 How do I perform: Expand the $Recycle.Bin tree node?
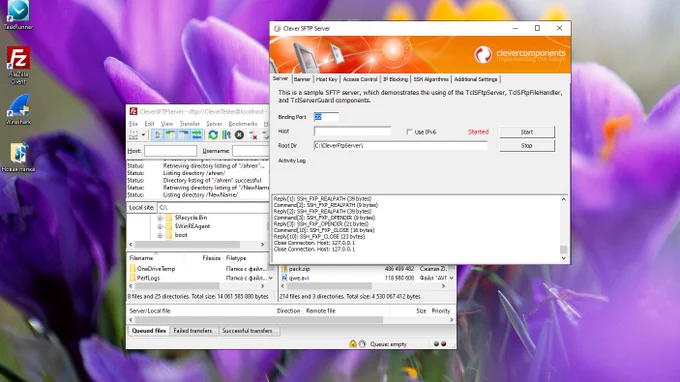[x=160, y=218]
